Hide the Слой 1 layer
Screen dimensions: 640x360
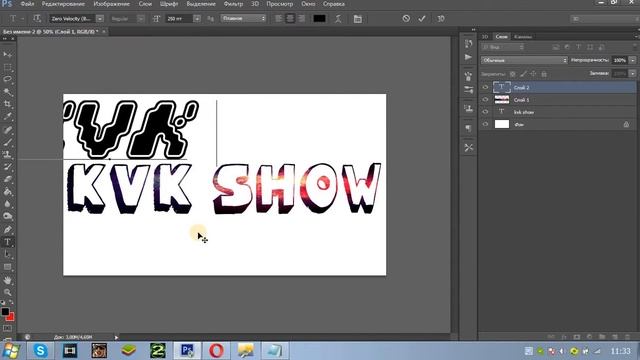coord(485,100)
